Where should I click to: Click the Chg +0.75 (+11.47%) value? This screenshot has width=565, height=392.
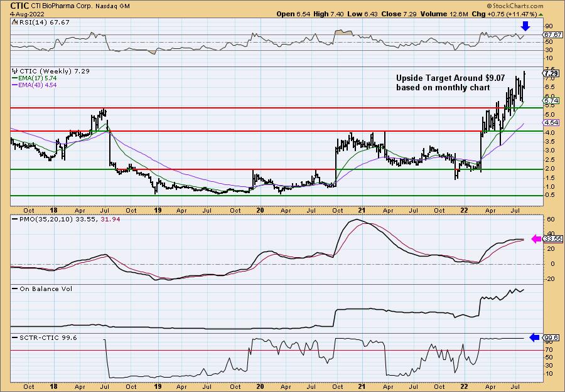pos(504,14)
